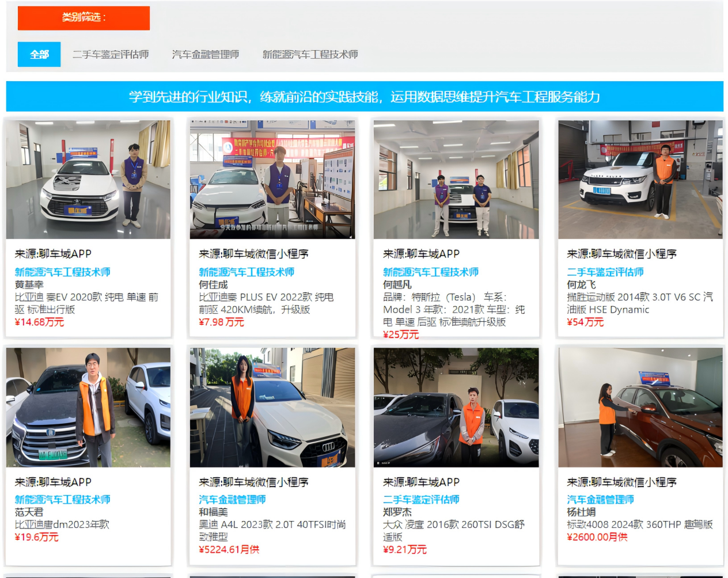
Task: Open 何佳成 BYD 秦 PLUS EV photo
Action: point(272,180)
